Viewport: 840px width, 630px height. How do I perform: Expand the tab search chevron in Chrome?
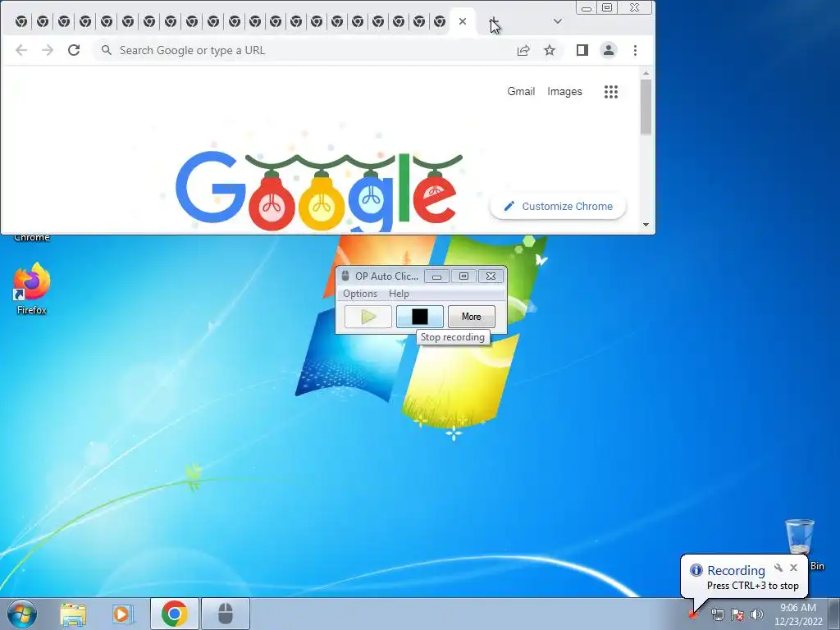point(558,21)
